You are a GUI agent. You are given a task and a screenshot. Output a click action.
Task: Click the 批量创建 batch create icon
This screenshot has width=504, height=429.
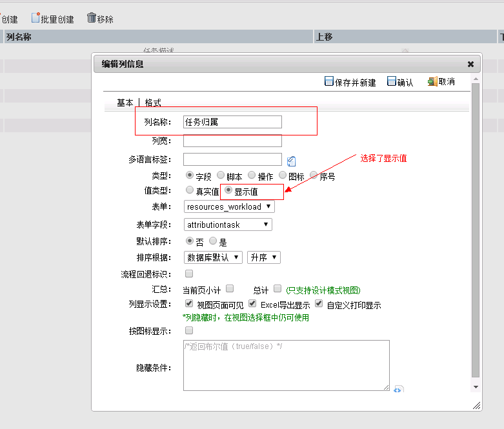click(x=35, y=17)
